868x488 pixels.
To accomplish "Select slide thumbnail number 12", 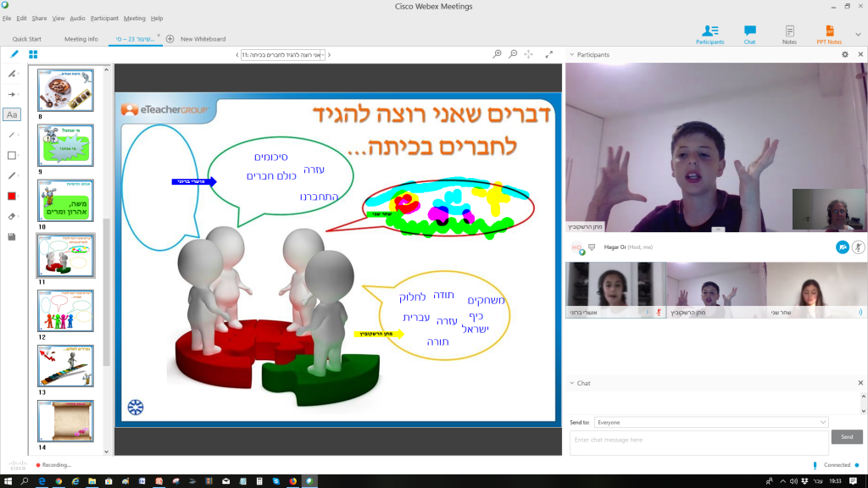I will pos(65,309).
